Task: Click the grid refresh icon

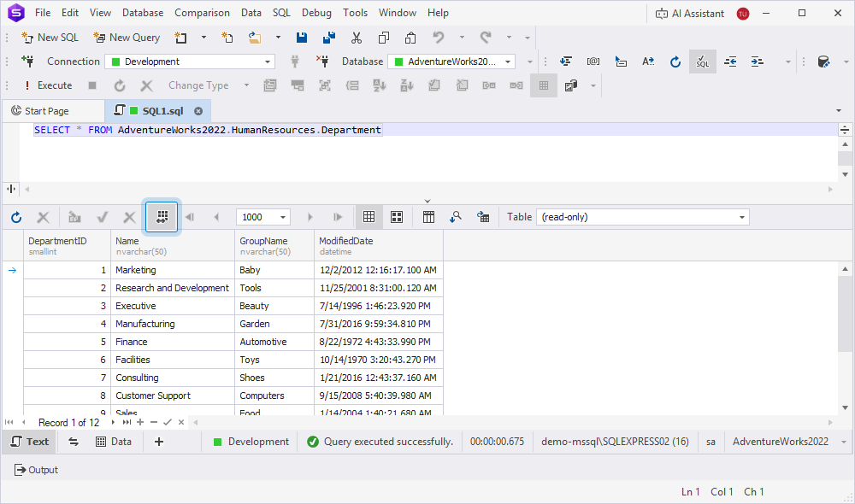Action: coord(16,217)
